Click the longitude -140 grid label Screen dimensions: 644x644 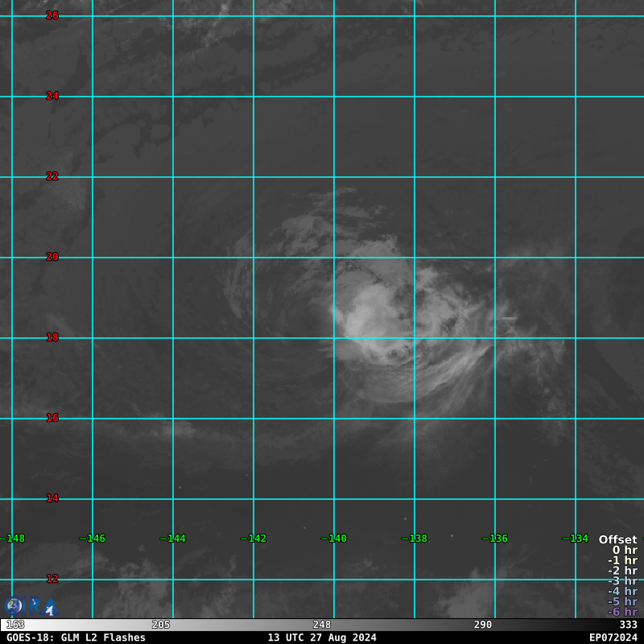(334, 539)
